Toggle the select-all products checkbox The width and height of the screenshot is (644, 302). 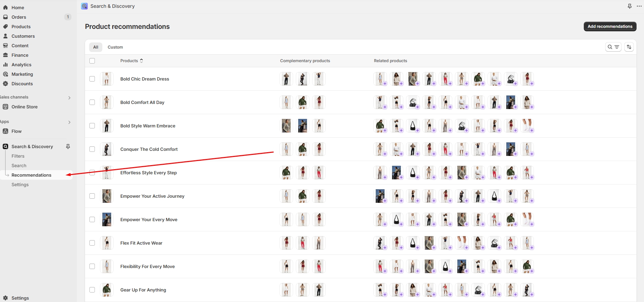(92, 61)
